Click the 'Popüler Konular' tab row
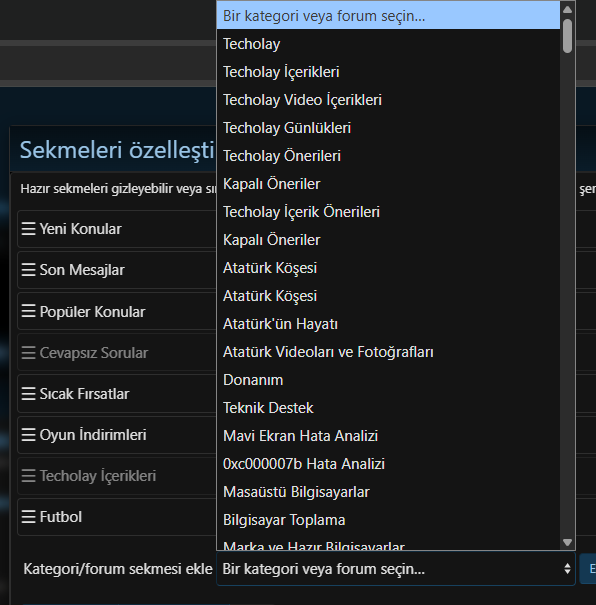The height and width of the screenshot is (605, 596). tap(116, 311)
